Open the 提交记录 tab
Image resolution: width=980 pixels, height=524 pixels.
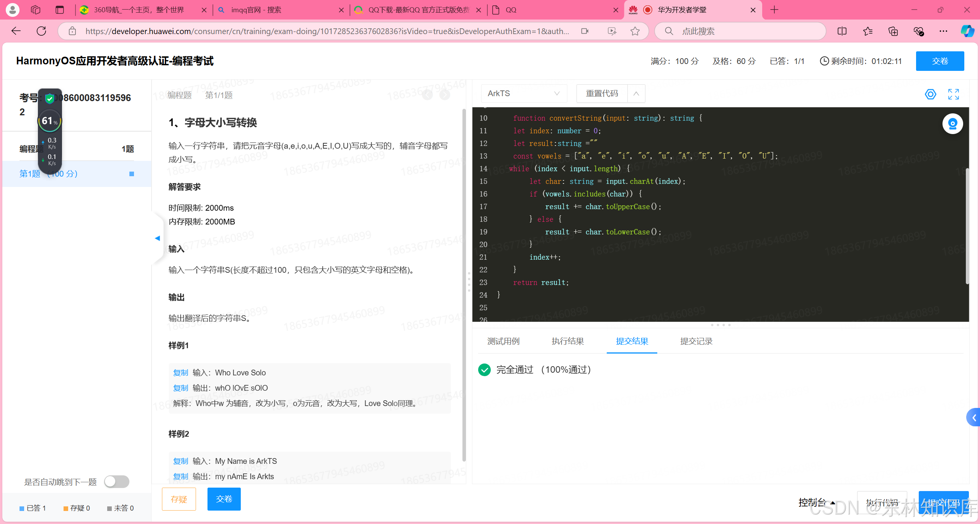[696, 341]
